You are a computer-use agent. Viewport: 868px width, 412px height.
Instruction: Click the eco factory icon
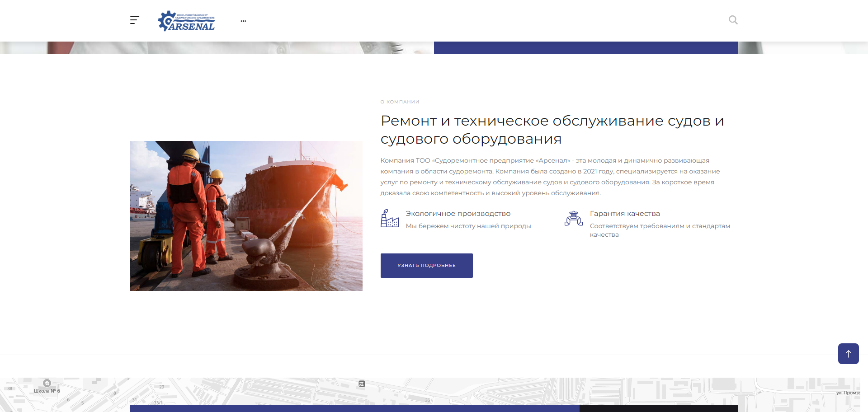click(390, 218)
